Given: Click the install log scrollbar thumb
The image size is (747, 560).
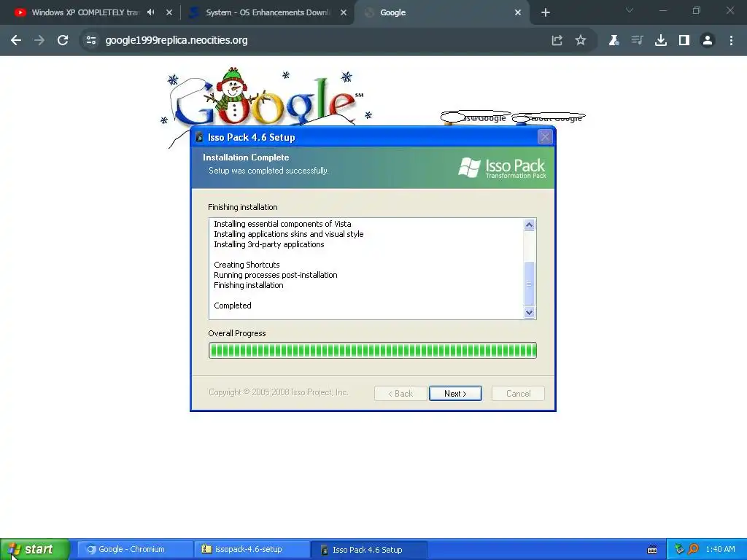Looking at the screenshot, I should click(529, 284).
